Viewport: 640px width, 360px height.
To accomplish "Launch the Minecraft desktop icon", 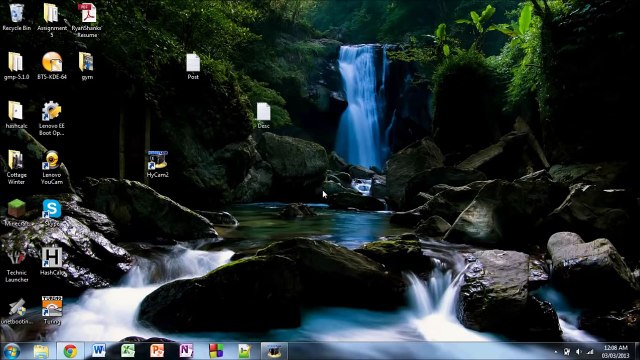I will 16,213.
